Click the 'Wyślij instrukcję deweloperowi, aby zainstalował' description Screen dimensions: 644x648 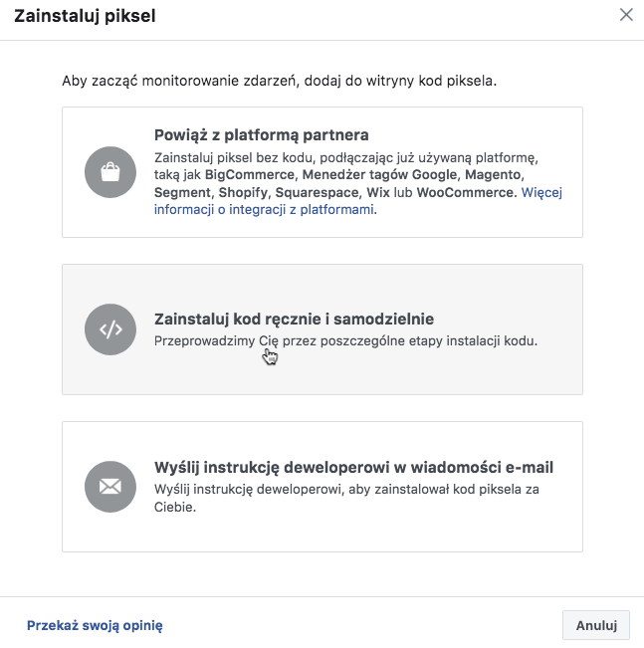click(346, 498)
